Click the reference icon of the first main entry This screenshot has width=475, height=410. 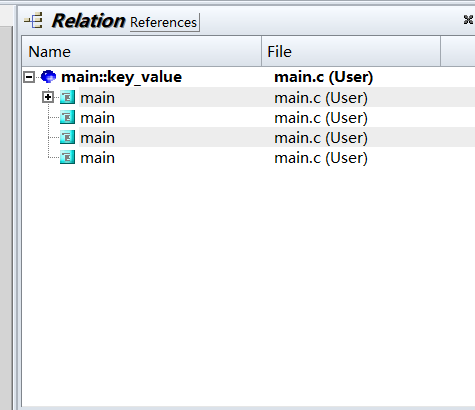[67, 97]
